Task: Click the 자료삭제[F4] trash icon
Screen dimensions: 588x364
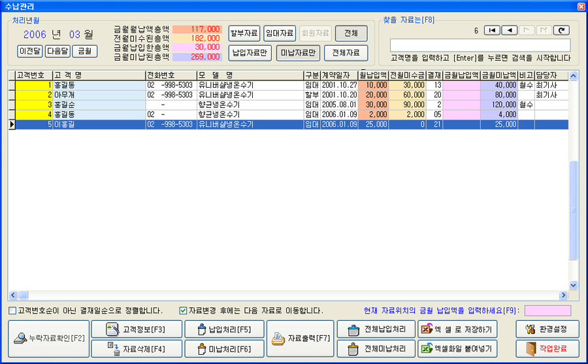Action: point(113,348)
